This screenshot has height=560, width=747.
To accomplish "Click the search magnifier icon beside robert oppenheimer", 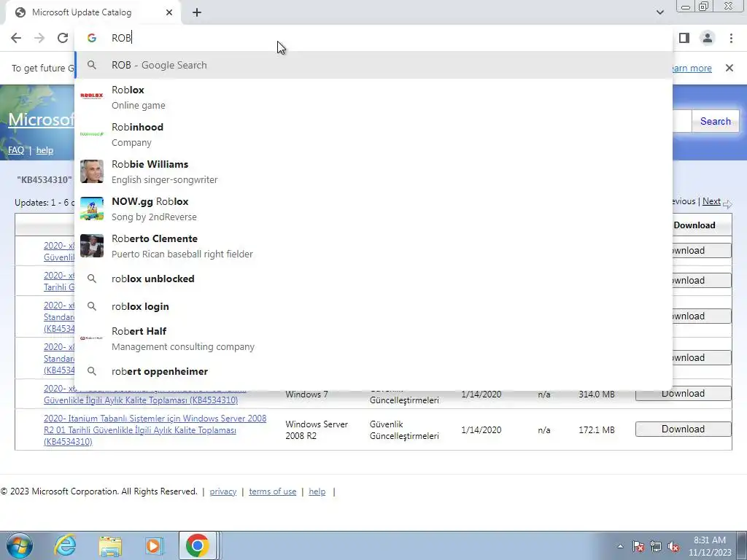I will click(x=91, y=371).
